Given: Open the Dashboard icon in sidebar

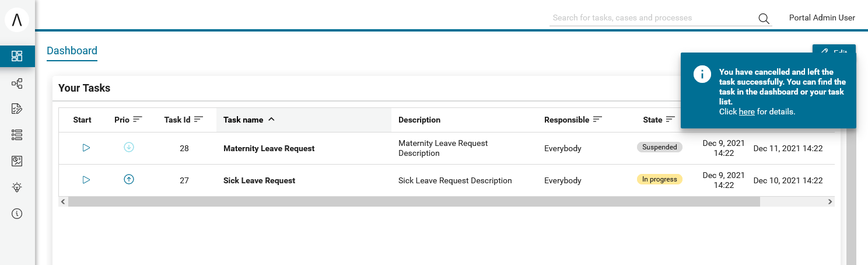Looking at the screenshot, I should 17,56.
